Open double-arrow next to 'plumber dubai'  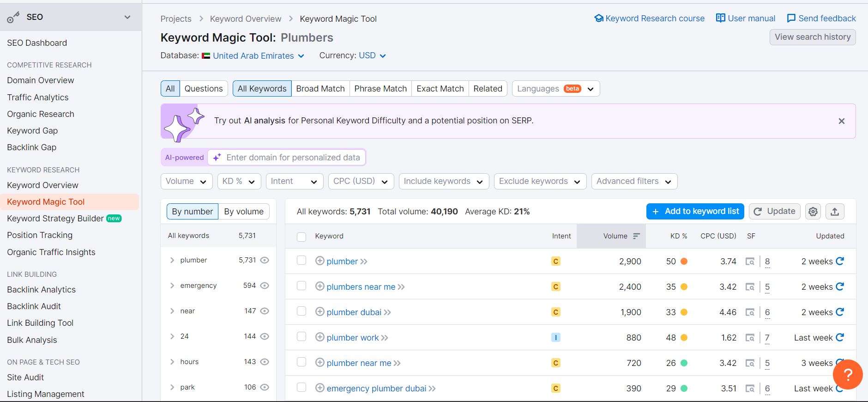387,312
